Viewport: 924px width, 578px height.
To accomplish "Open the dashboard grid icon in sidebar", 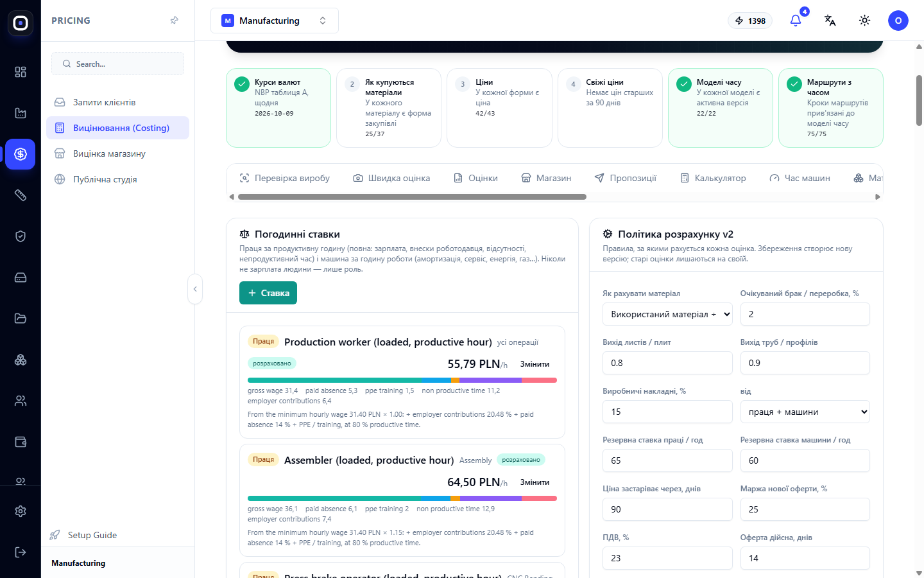I will 21,72.
